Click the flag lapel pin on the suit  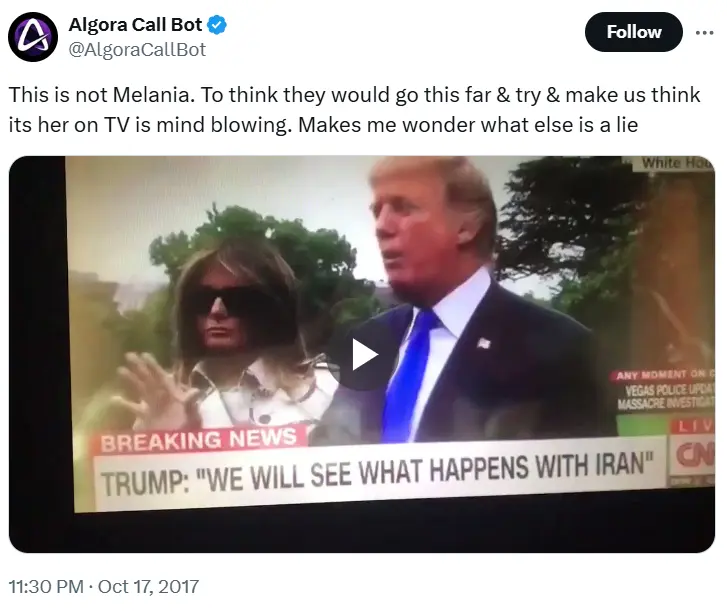click(x=484, y=344)
